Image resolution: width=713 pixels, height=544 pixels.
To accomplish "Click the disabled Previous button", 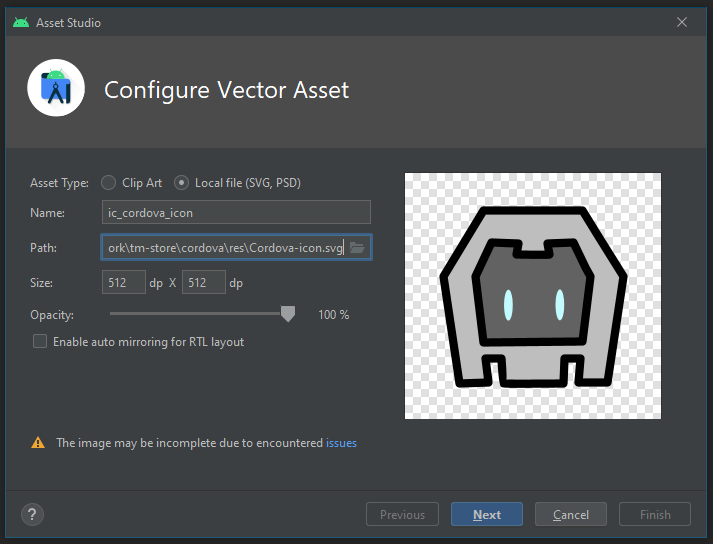I will (402, 514).
